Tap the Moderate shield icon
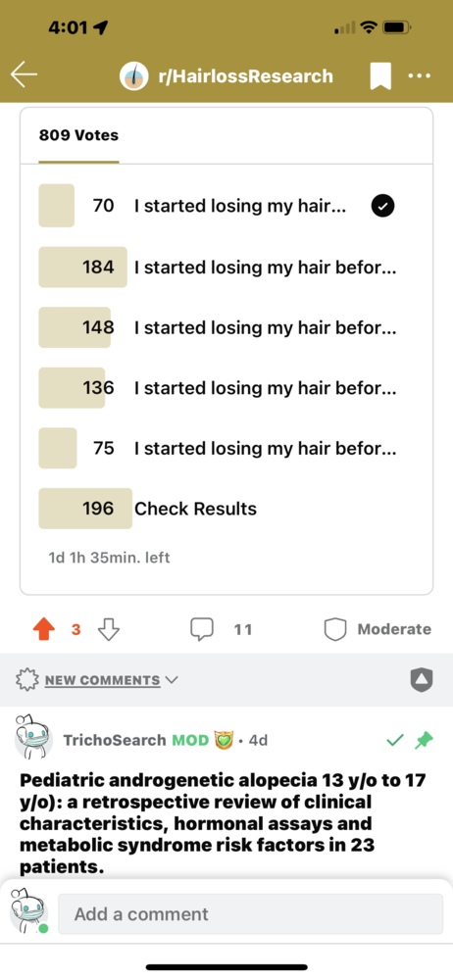This screenshot has height=980, width=453. pos(334,629)
